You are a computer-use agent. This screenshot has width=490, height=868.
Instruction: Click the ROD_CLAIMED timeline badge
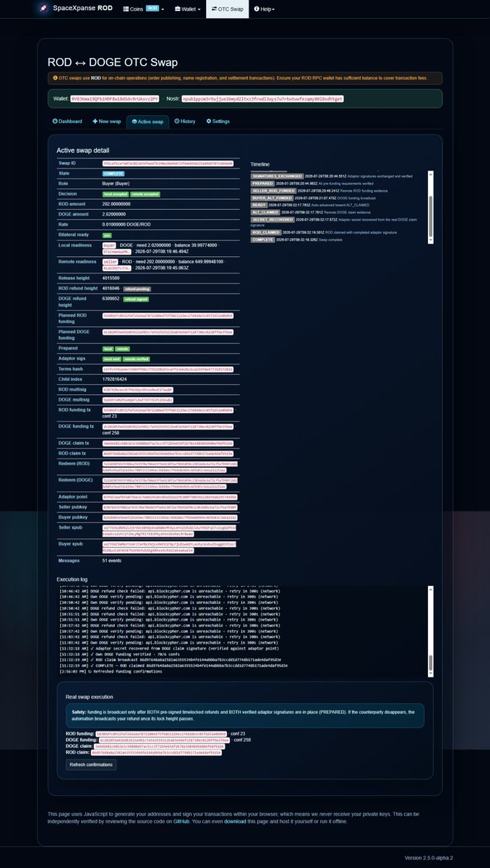click(267, 231)
